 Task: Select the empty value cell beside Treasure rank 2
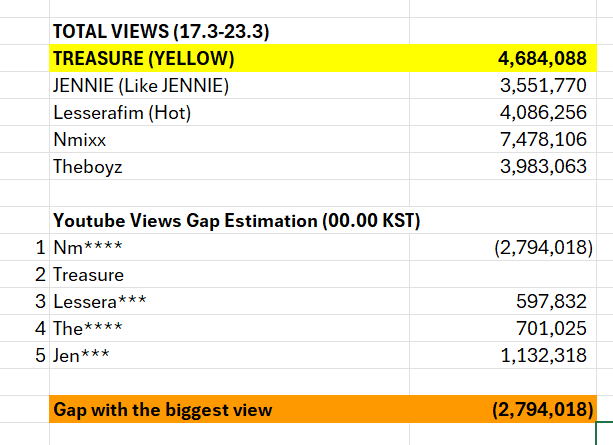503,274
